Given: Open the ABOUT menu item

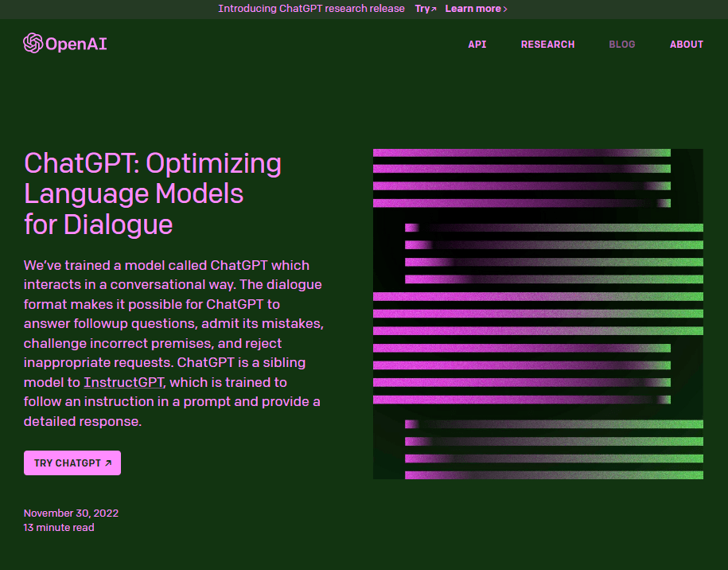Looking at the screenshot, I should [686, 45].
